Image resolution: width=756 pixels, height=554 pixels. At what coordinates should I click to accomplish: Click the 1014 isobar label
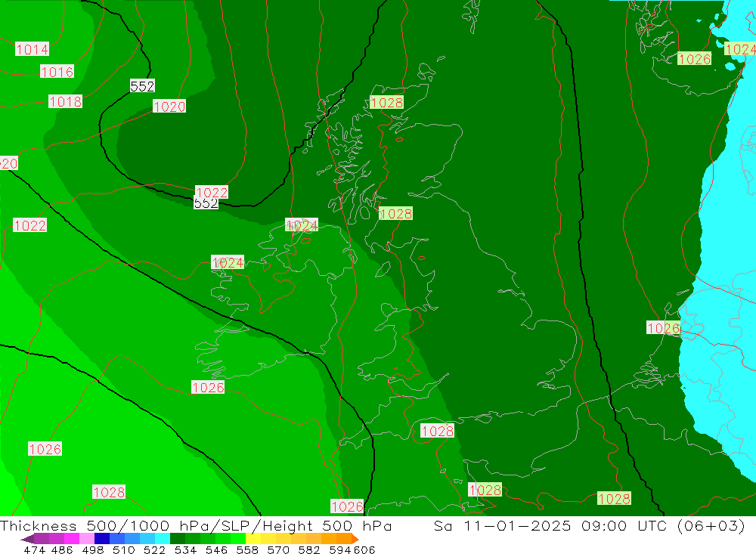[x=32, y=48]
